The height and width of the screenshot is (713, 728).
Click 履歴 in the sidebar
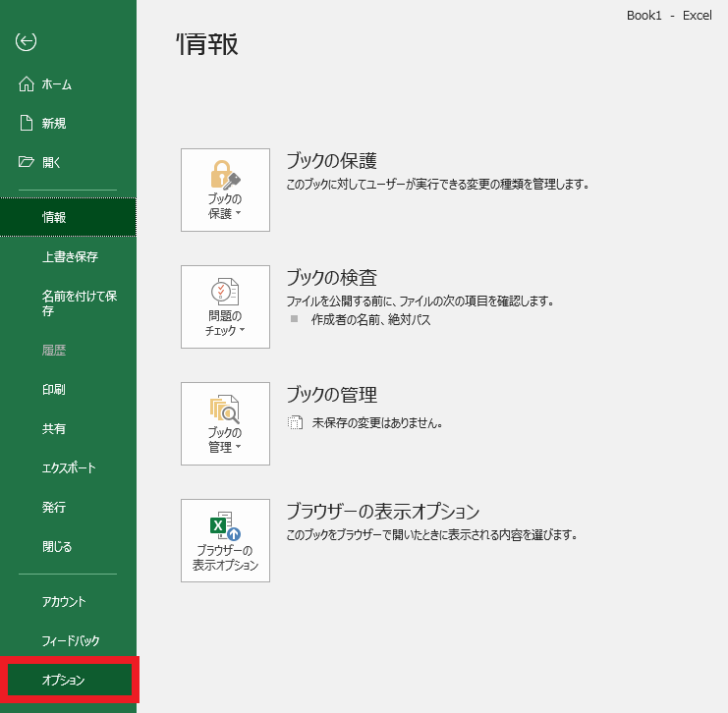[x=68, y=350]
